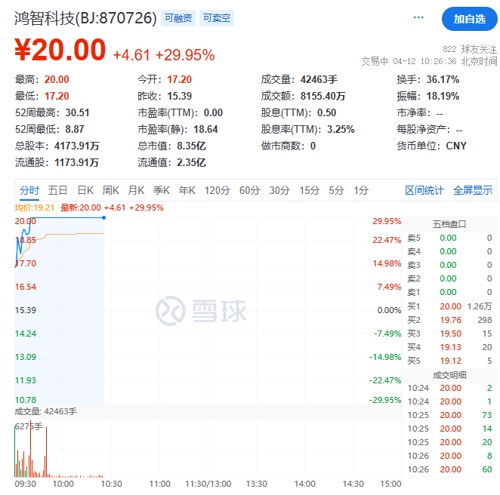This screenshot has width=500, height=495.
Task: Select the 年K chart tab
Action: click(x=187, y=190)
